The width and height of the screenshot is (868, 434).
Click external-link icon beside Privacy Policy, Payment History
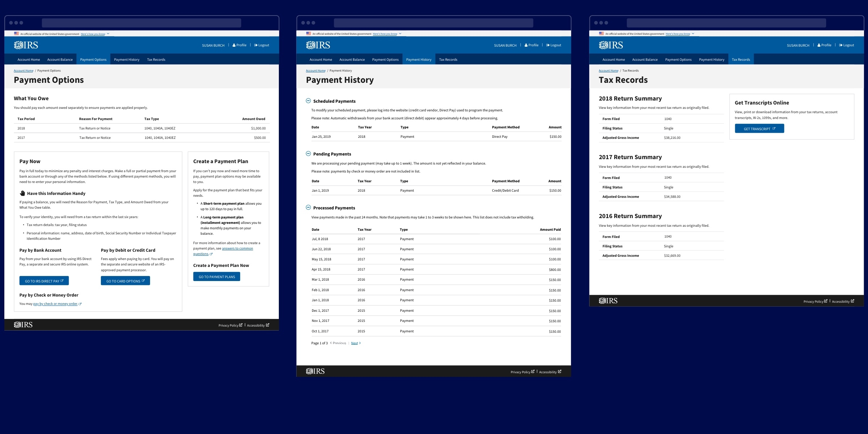533,371
